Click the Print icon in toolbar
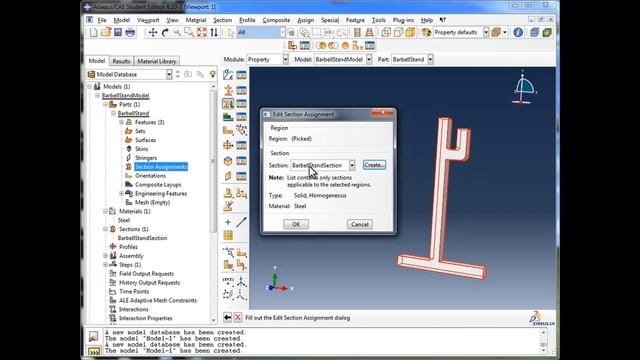 130,32
